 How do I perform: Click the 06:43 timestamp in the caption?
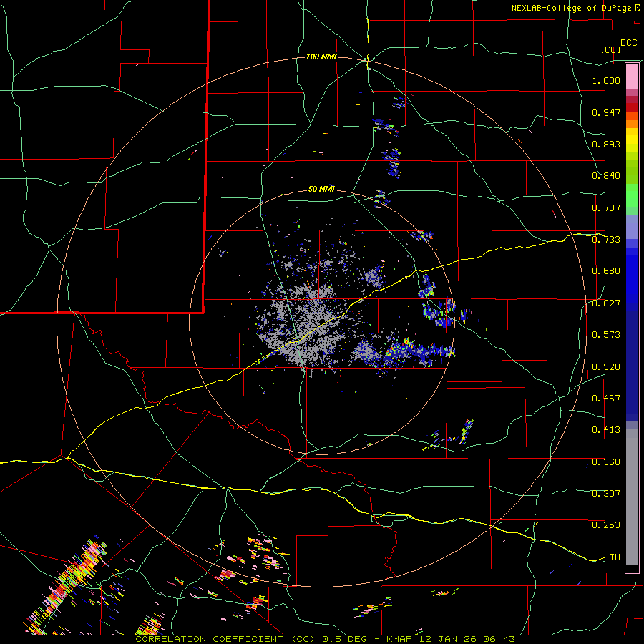pos(499,639)
